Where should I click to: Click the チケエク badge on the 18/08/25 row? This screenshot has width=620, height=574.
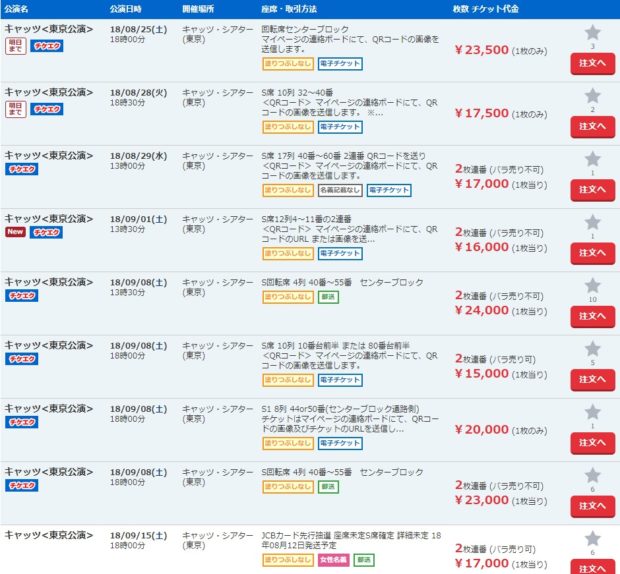tap(47, 46)
